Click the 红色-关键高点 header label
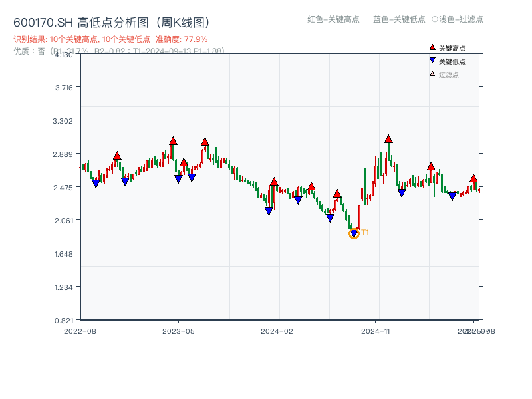The height and width of the screenshot is (399, 532). point(333,19)
